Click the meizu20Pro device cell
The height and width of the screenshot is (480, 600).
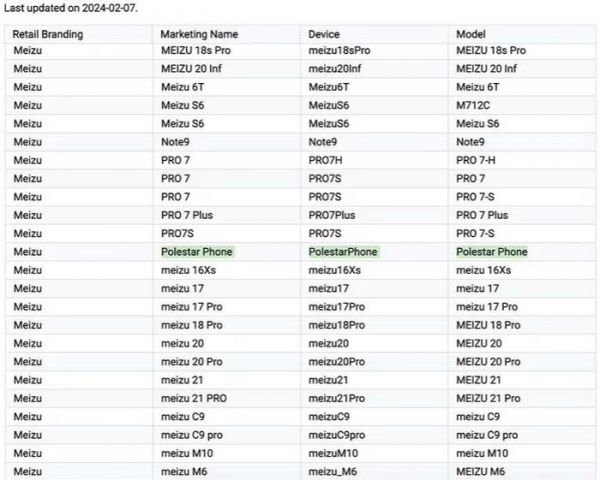[336, 361]
